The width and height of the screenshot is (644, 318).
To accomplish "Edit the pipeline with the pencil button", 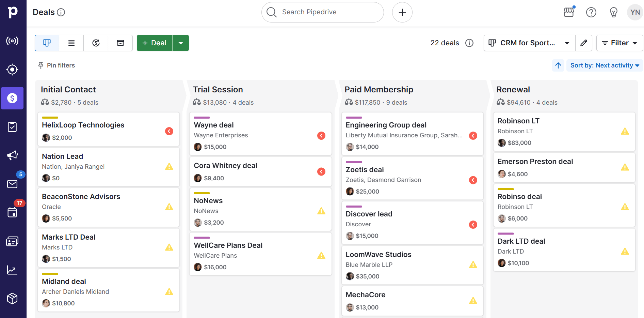I will tap(584, 43).
